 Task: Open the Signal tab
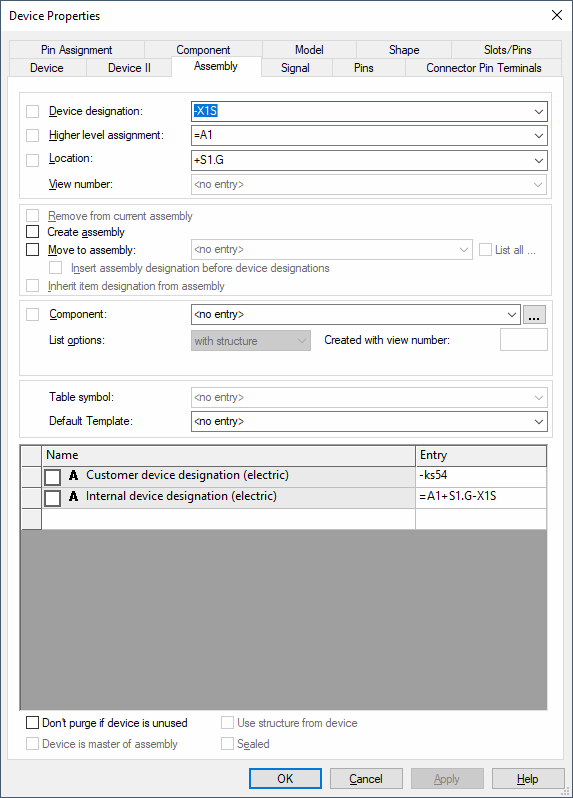[295, 68]
